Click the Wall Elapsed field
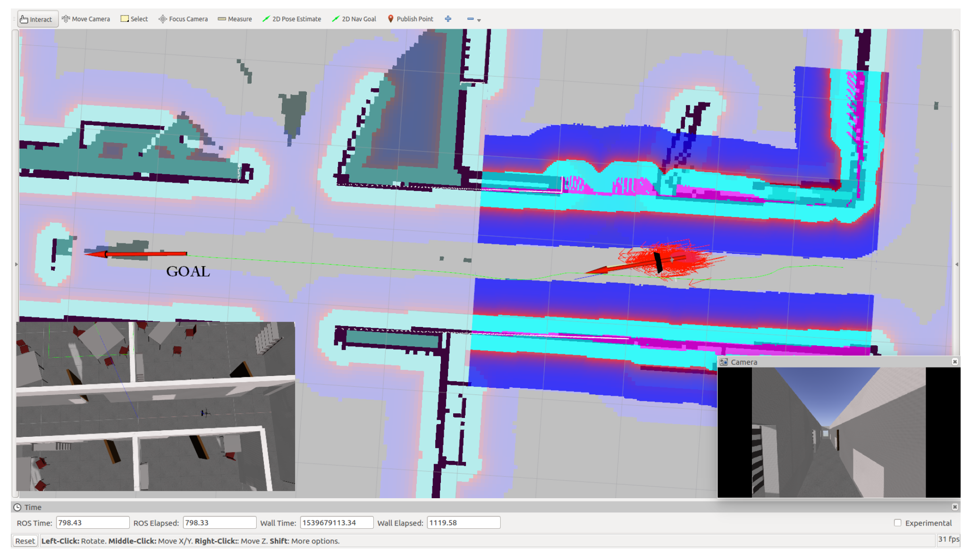 click(463, 523)
